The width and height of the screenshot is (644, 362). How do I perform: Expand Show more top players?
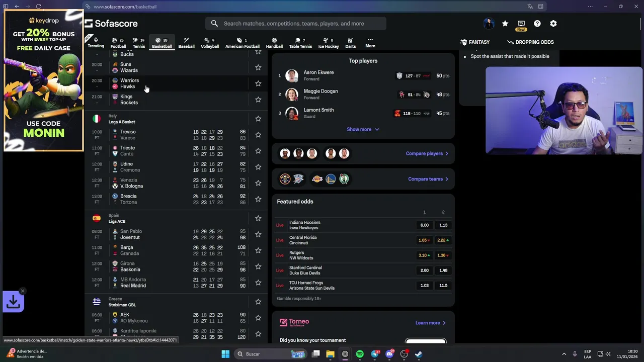coord(363,129)
